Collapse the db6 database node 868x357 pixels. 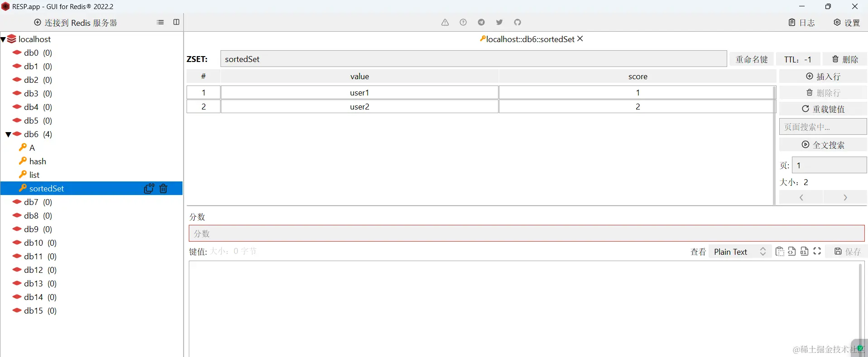[8, 134]
